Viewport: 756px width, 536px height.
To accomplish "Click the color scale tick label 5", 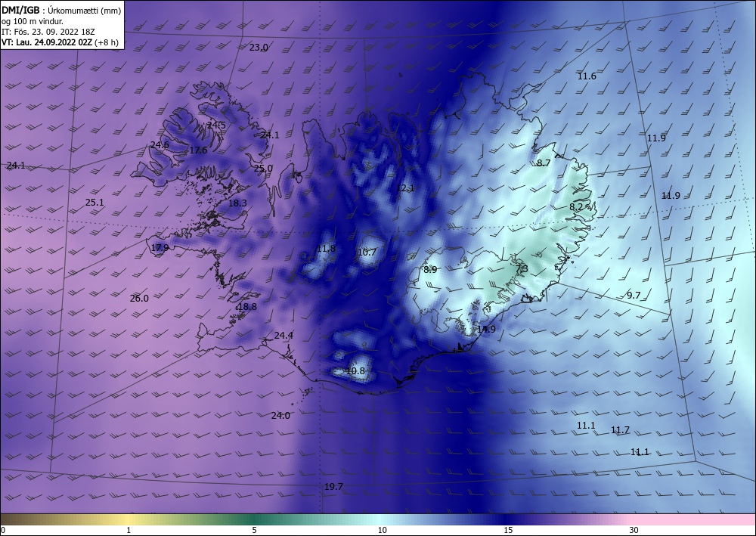I will coord(254,531).
